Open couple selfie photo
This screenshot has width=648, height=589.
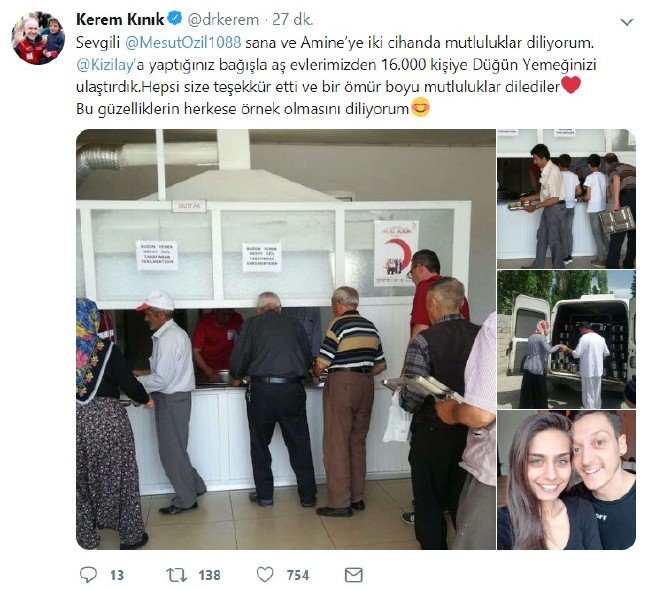[567, 480]
